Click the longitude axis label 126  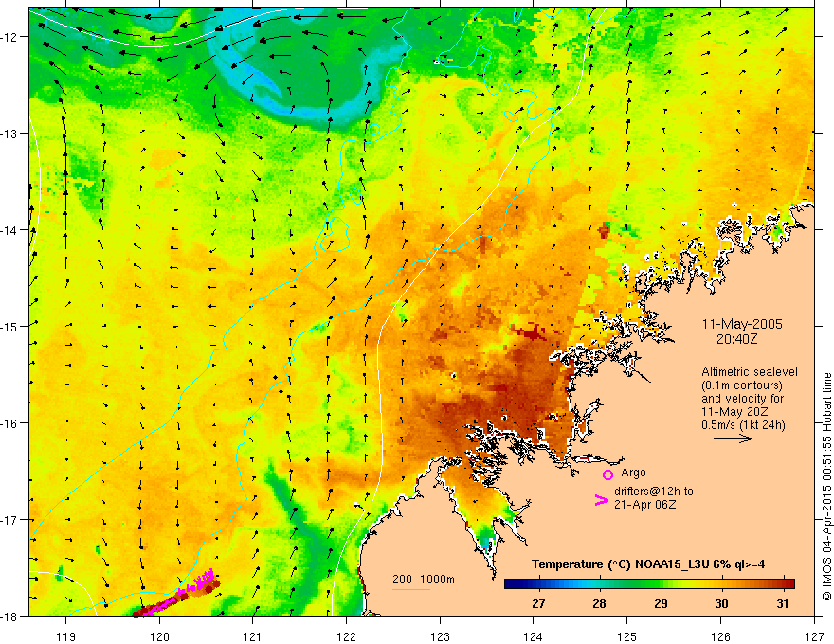click(x=720, y=636)
